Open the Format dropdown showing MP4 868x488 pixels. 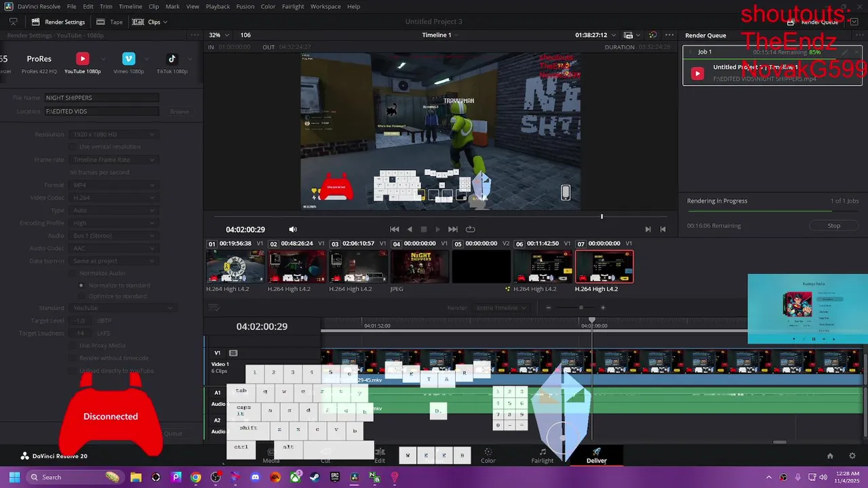coord(113,185)
